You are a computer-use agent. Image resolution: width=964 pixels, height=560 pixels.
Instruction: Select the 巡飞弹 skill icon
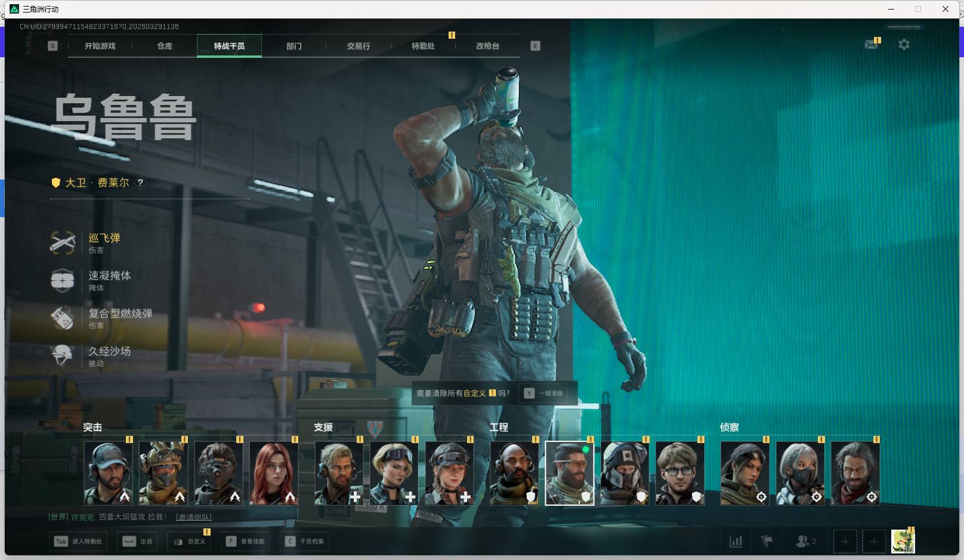63,243
